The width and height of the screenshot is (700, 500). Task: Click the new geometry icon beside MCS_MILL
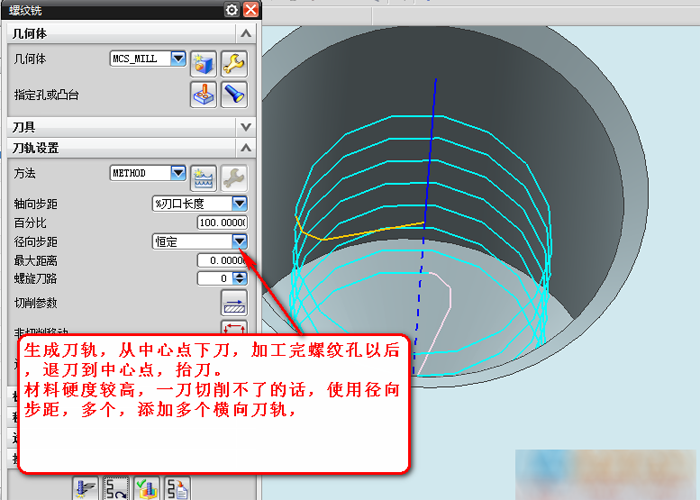pos(204,62)
